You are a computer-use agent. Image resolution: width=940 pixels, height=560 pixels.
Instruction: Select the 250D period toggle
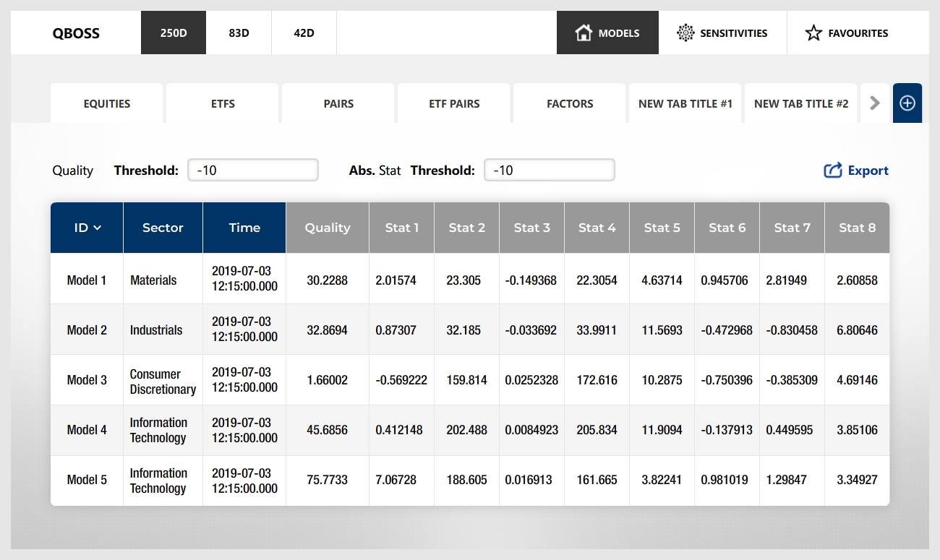pos(174,33)
